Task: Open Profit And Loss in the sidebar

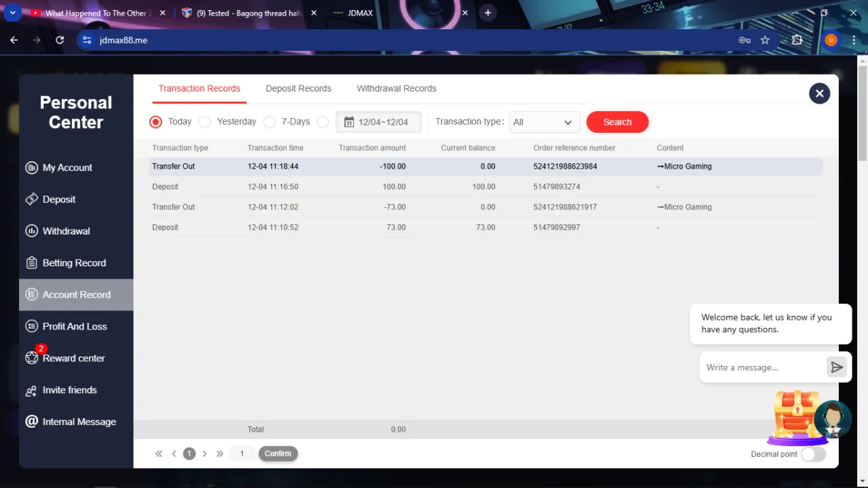Action: pyautogui.click(x=76, y=327)
